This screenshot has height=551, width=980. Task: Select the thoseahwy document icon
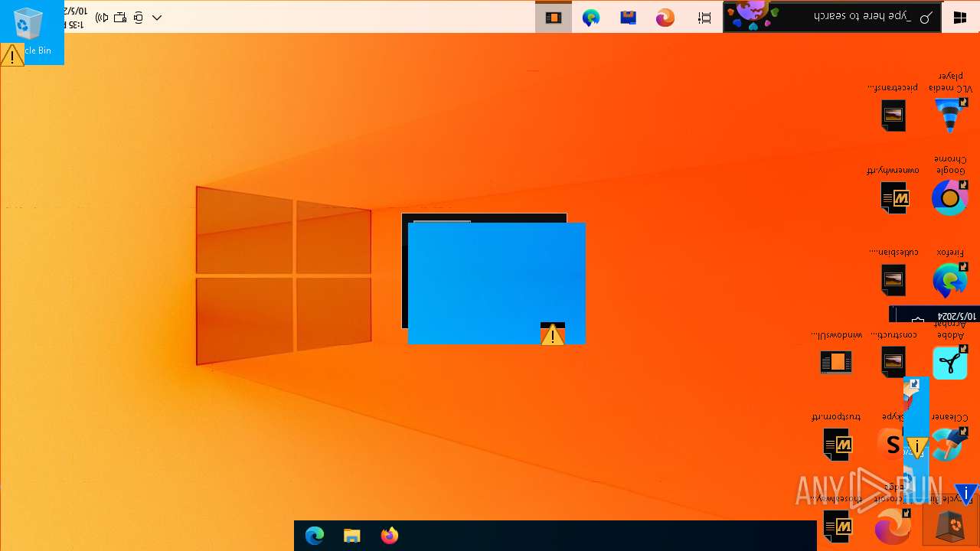[837, 527]
